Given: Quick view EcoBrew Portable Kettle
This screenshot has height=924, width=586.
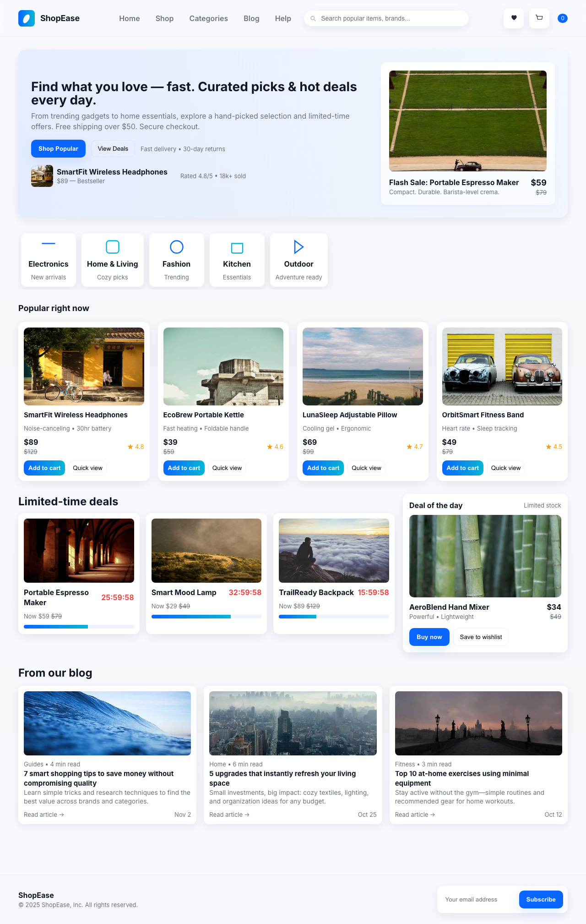Looking at the screenshot, I should click(227, 468).
